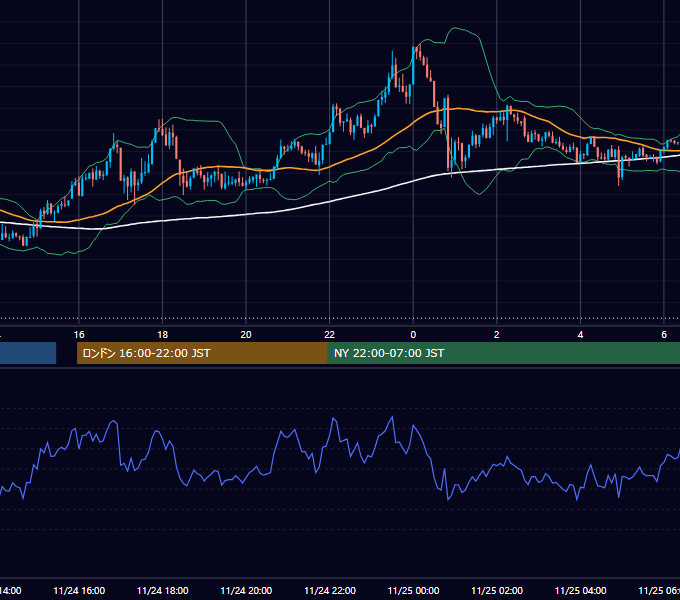Click the 4 hour label on upper axis
The height and width of the screenshot is (600, 680).
pos(580,335)
